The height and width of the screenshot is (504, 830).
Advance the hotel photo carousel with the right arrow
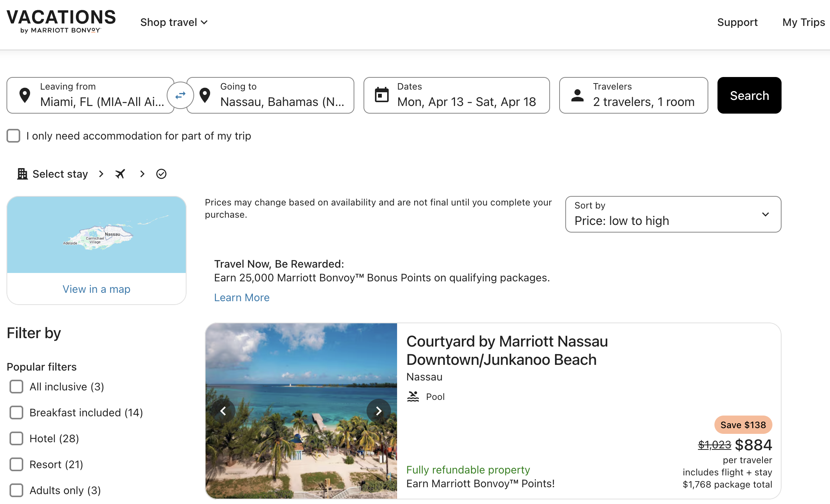(379, 411)
